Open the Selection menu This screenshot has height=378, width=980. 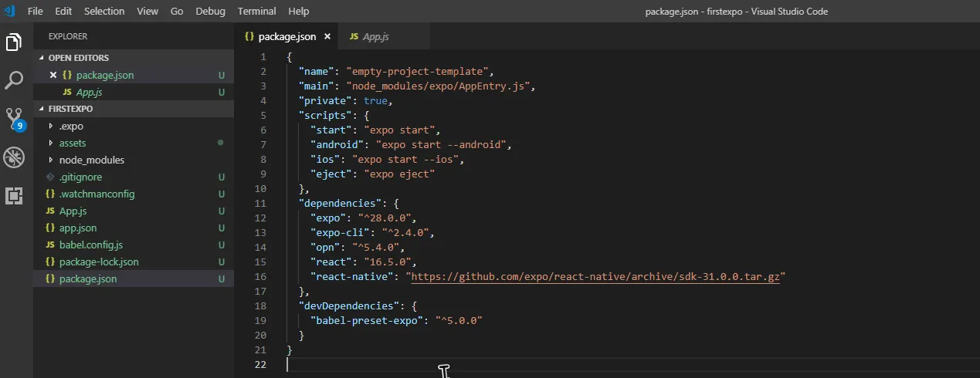click(104, 11)
